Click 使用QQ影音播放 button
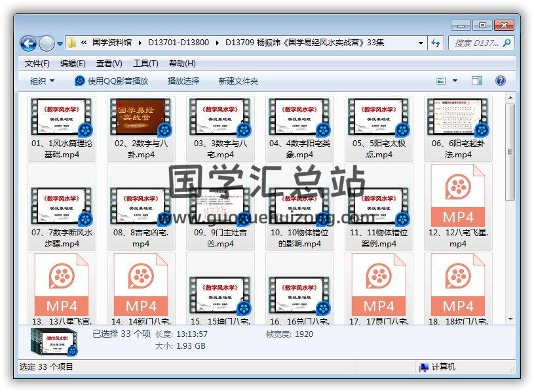 [x=111, y=81]
